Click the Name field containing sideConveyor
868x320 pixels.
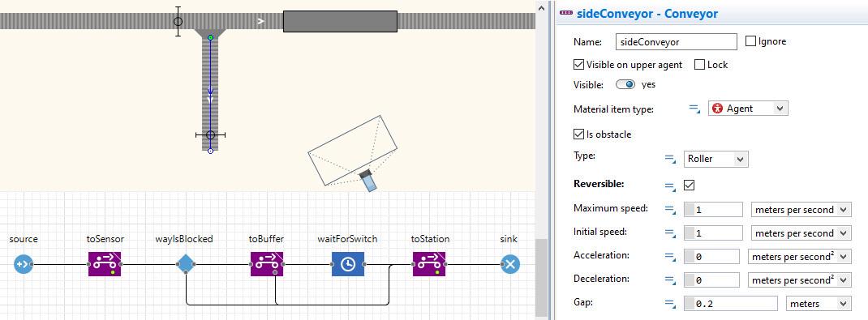pyautogui.click(x=677, y=41)
